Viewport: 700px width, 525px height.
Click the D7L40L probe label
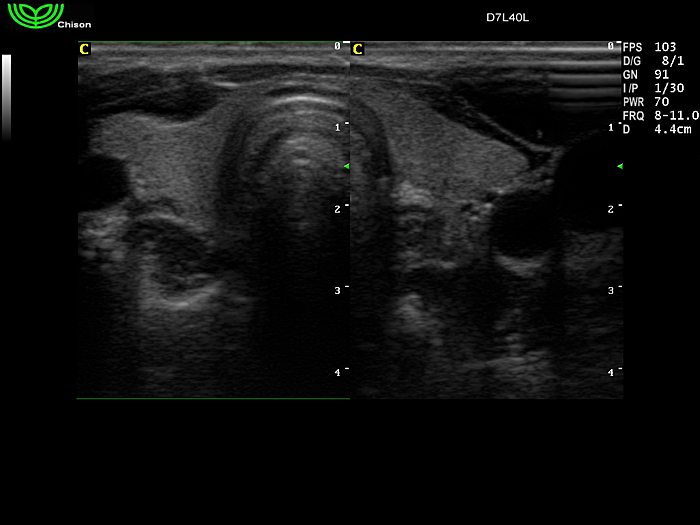tap(507, 17)
